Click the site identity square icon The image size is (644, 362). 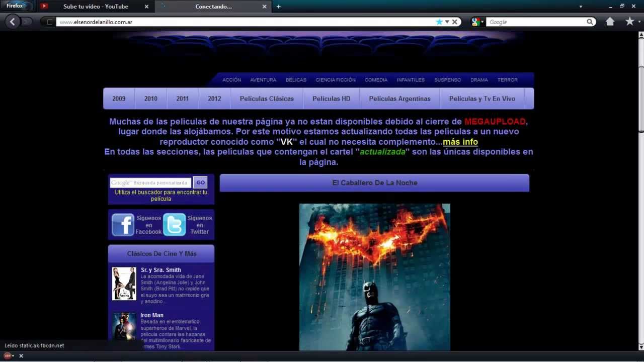pyautogui.click(x=49, y=22)
